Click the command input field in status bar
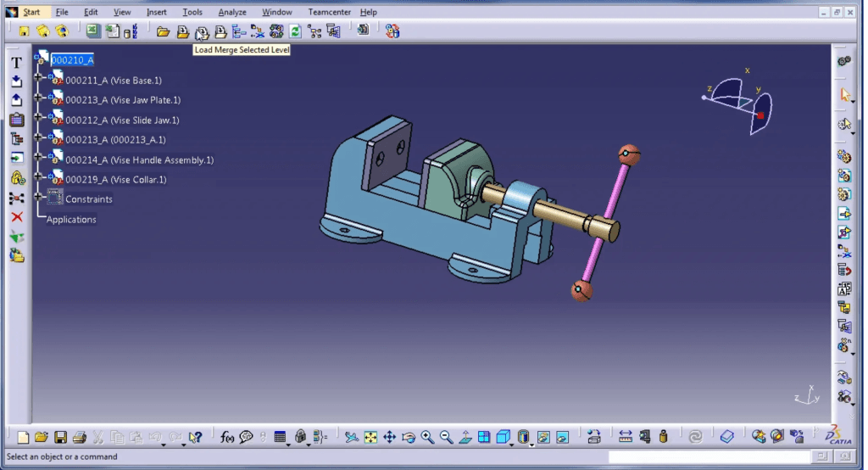The image size is (868, 470). tap(708, 457)
